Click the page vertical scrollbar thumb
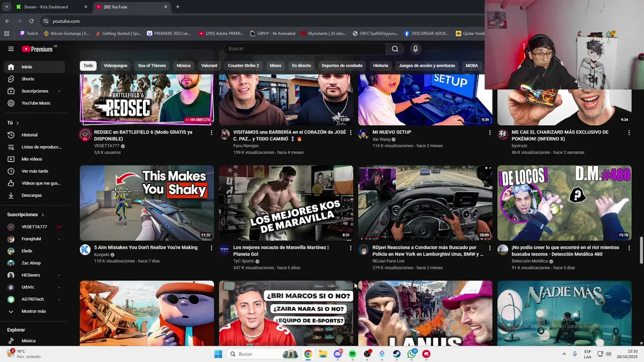The height and width of the screenshot is (362, 644). click(641, 249)
